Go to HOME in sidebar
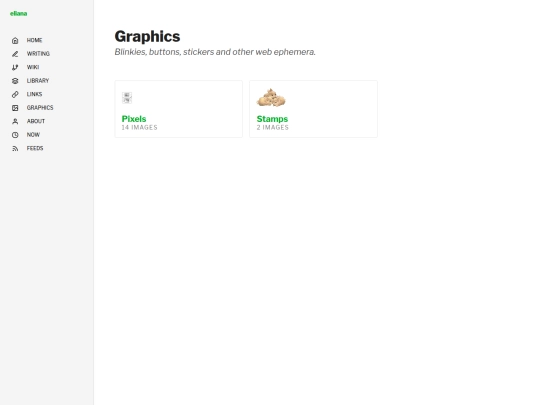The width and height of the screenshot is (540, 405). point(34,40)
